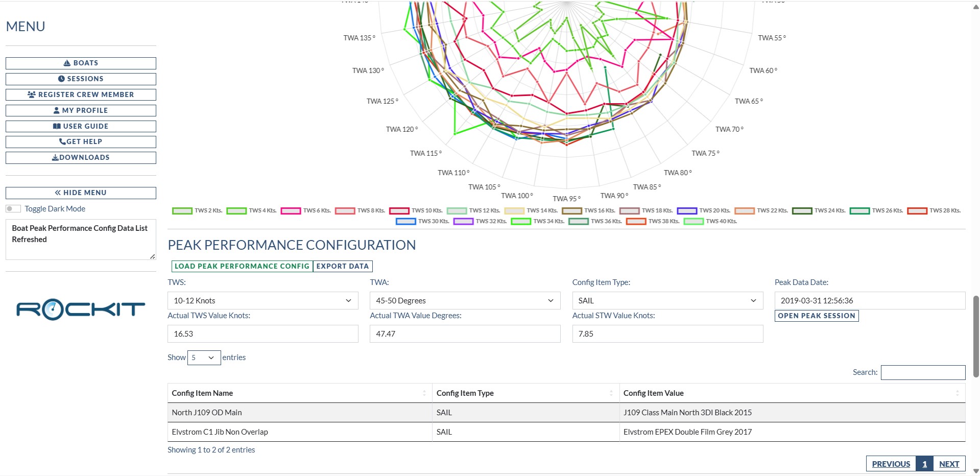Click the book icon beside User Guide
The height and width of the screenshot is (476, 980).
coord(57,127)
